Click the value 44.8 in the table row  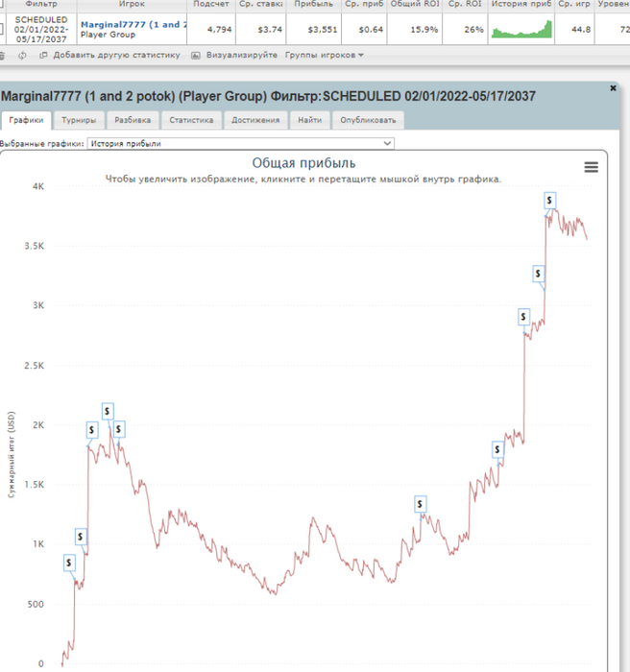tap(581, 30)
